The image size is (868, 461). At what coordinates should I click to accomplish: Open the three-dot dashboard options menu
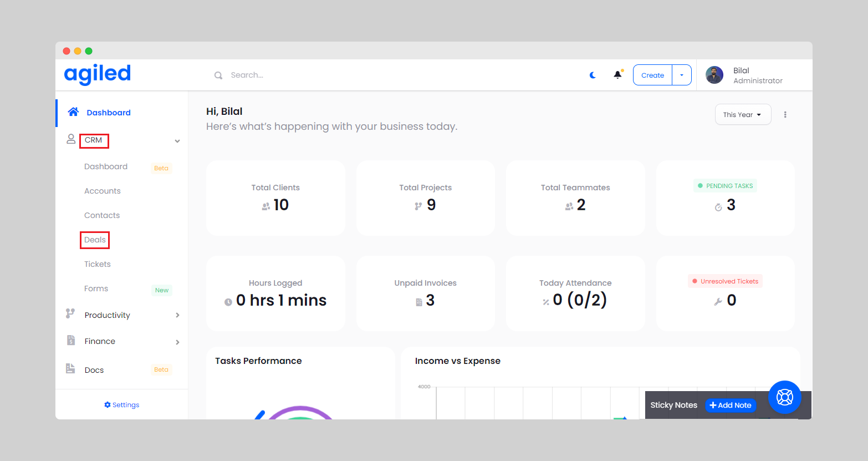[x=785, y=115]
